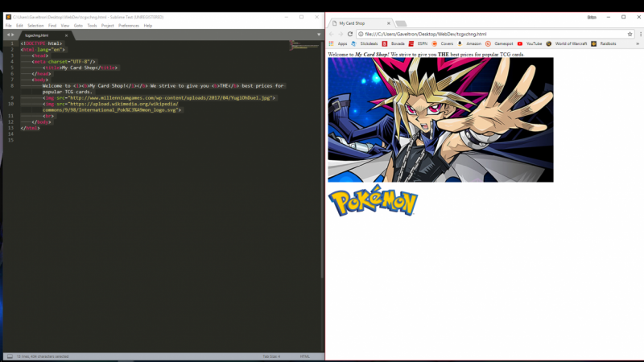Viewport: 644px width, 362px height.
Task: Open the File menu in Sublime Text
Action: 8,26
